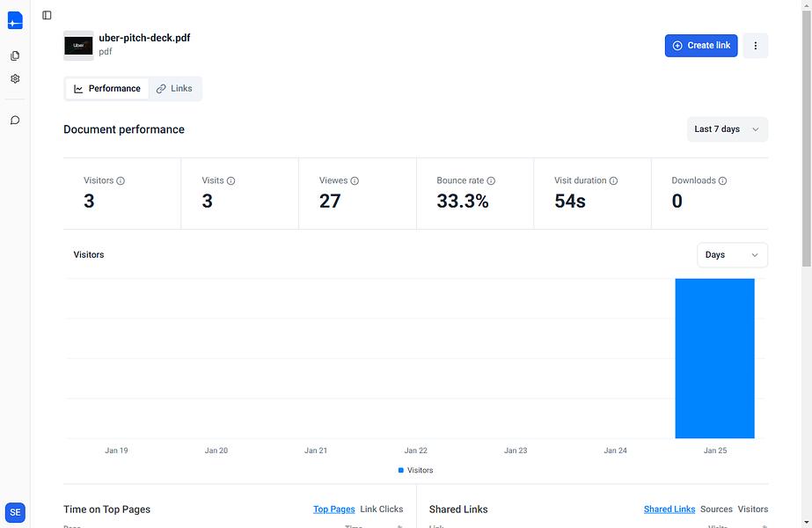Select the Performance tab
Image resolution: width=812 pixels, height=528 pixels.
(107, 89)
